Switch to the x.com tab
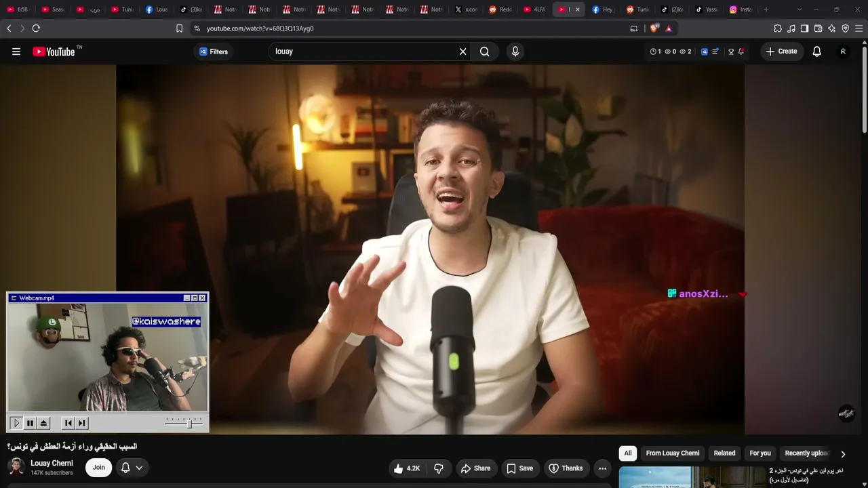Viewport: 868px width, 488px height. [x=467, y=9]
